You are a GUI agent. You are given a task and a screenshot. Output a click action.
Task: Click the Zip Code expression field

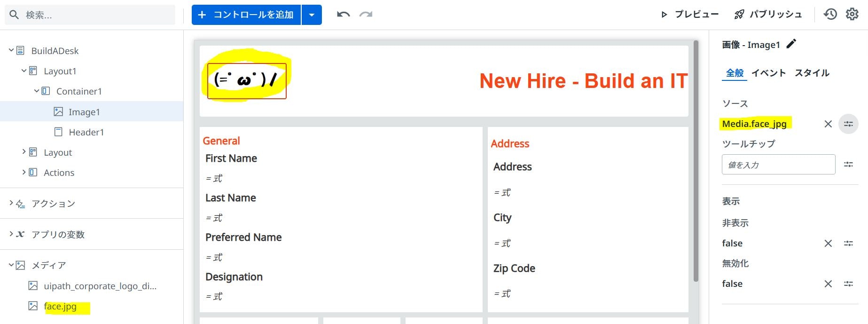(x=502, y=293)
